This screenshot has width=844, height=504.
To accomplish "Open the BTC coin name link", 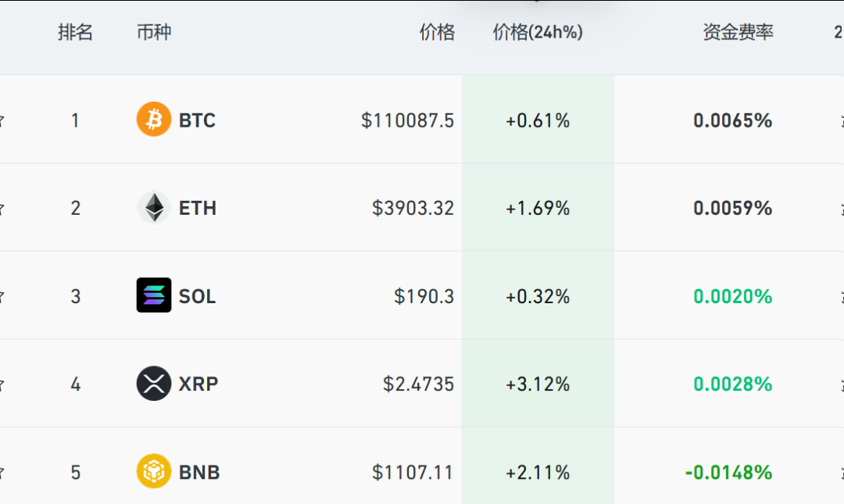I will pos(197,120).
